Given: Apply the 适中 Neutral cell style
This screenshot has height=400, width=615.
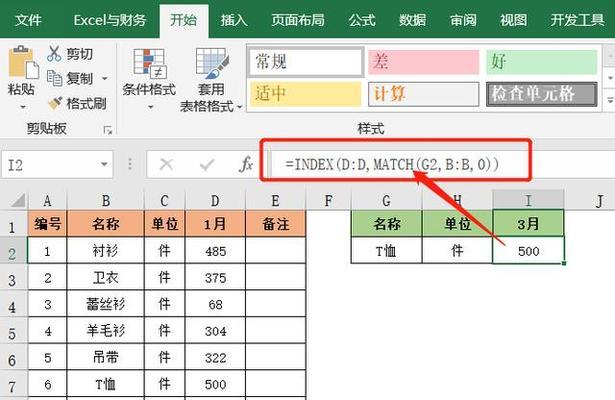Looking at the screenshot, I should point(306,94).
